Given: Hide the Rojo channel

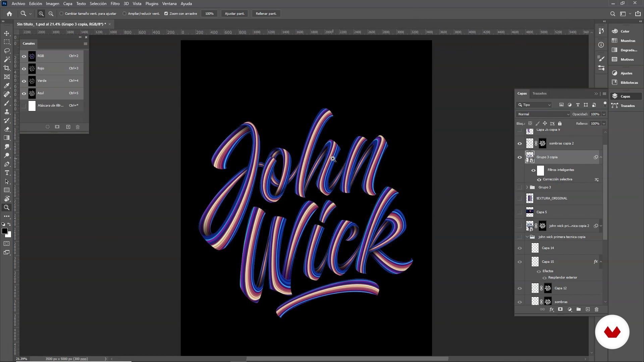Looking at the screenshot, I should tap(24, 69).
